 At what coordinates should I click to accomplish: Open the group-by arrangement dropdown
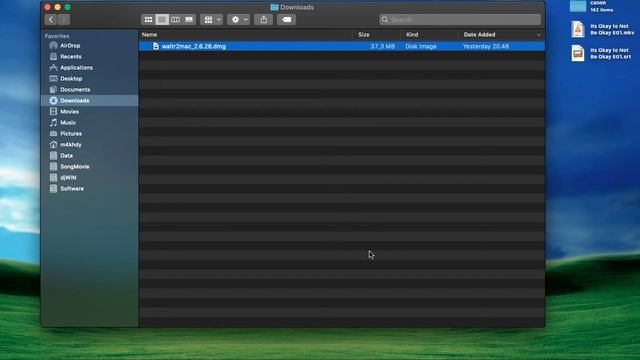pyautogui.click(x=212, y=20)
